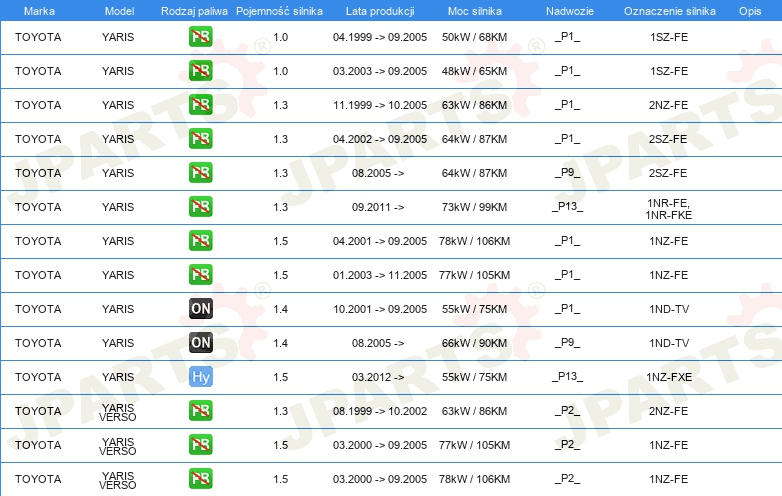Viewport: 782px width, 496px height.
Task: Select YARIS model in the Hy hybrid row
Action: (118, 377)
